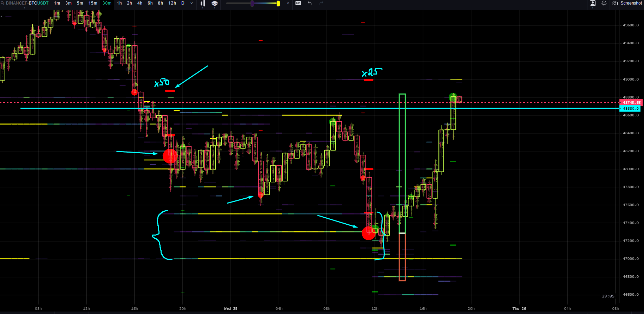
Task: Toggle light/dark theme with sun icon
Action: click(x=604, y=3)
